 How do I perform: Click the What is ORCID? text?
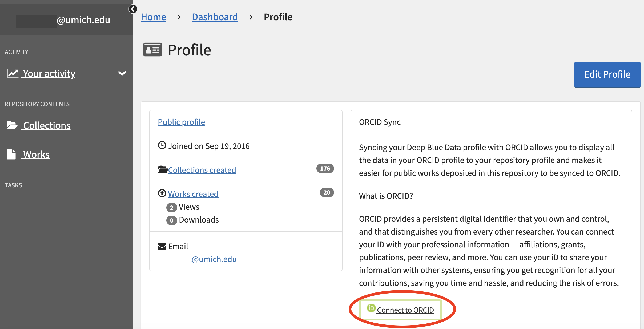pyautogui.click(x=386, y=196)
